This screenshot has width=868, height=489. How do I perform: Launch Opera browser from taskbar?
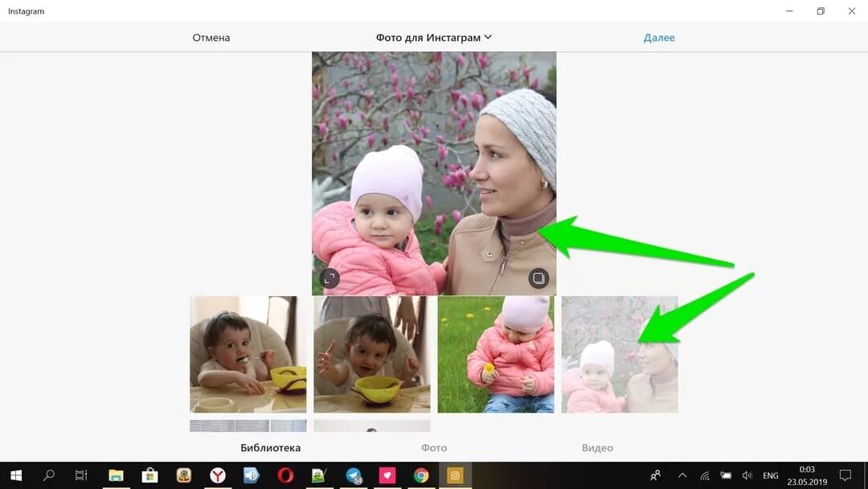[285, 475]
